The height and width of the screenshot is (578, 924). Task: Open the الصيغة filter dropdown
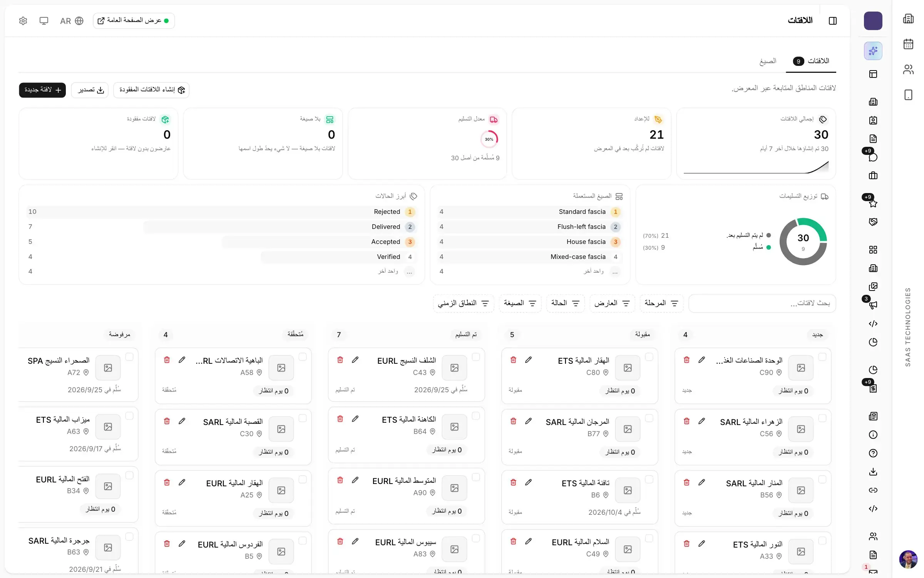pos(520,304)
